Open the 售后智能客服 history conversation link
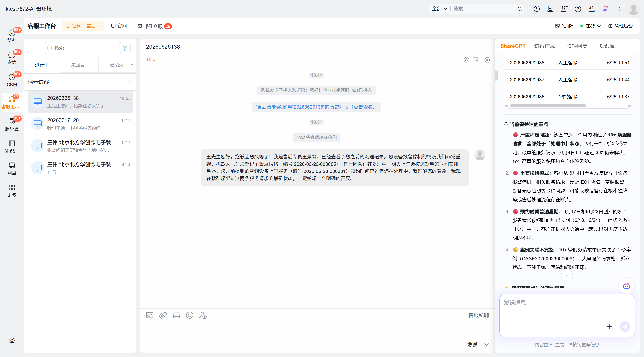Image resolution: width=644 pixels, height=357 pixels. pos(316,107)
